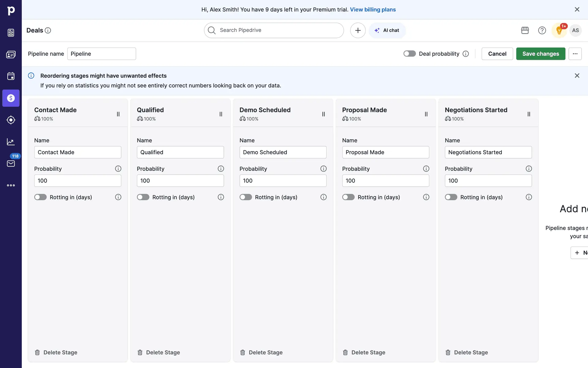The height and width of the screenshot is (368, 588).
Task: Toggle Rotting in days for Proposal Made
Action: (348, 197)
